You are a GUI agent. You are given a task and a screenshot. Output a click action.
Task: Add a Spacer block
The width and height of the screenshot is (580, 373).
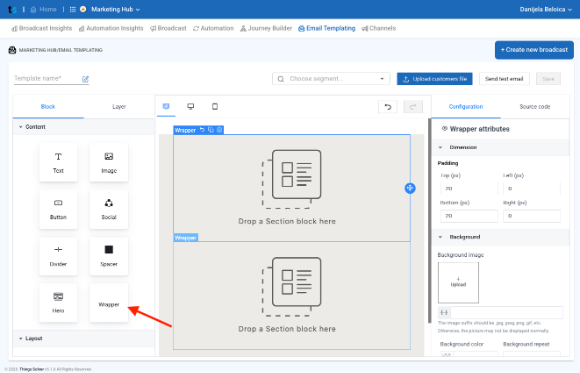click(109, 256)
